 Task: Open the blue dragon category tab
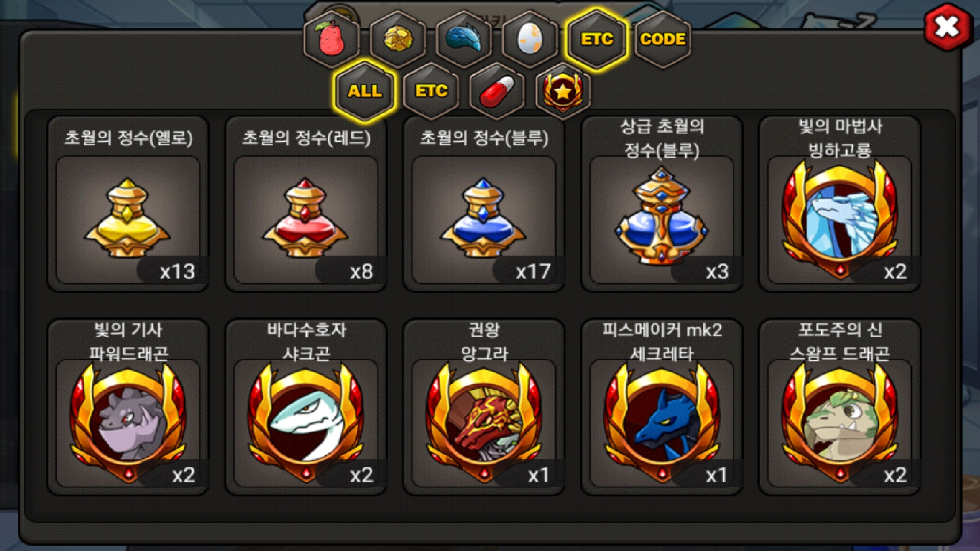[x=464, y=39]
